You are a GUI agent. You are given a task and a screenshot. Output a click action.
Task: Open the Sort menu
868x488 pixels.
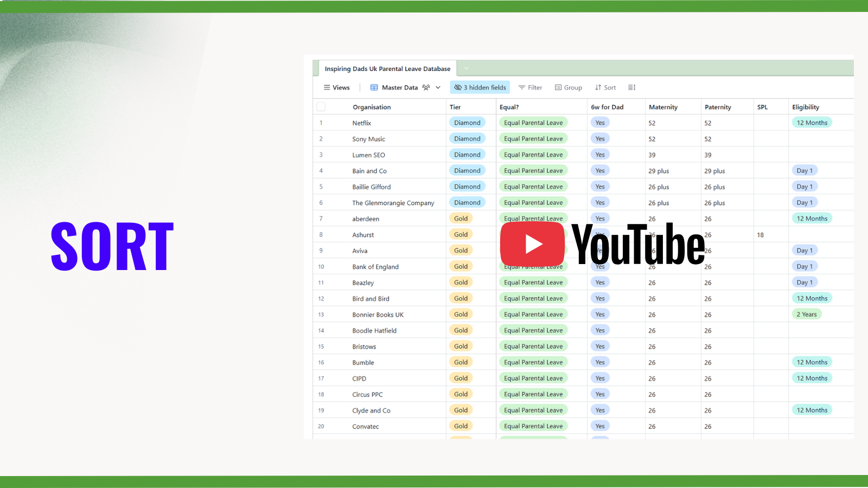[605, 87]
